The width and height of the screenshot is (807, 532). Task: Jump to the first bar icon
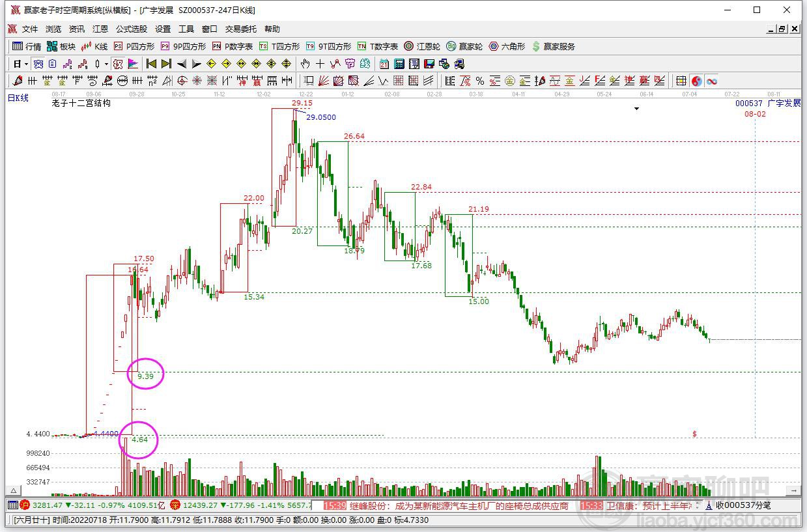(151, 64)
